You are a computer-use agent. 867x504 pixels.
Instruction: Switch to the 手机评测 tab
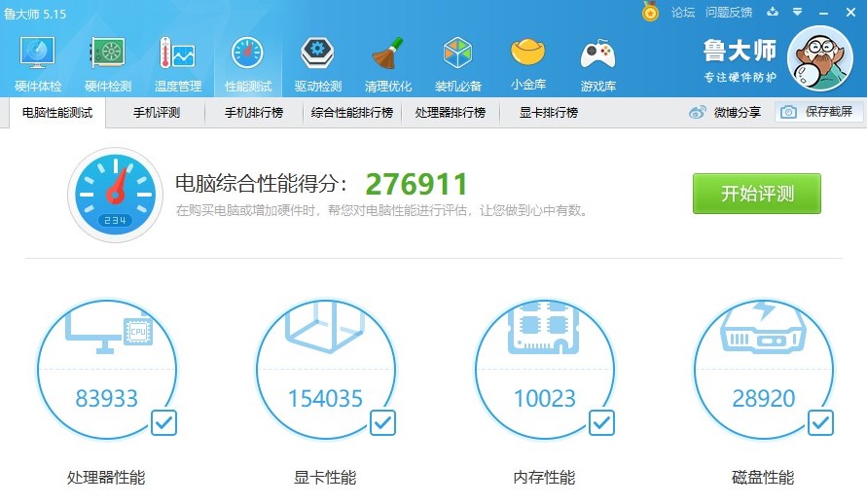tap(157, 113)
